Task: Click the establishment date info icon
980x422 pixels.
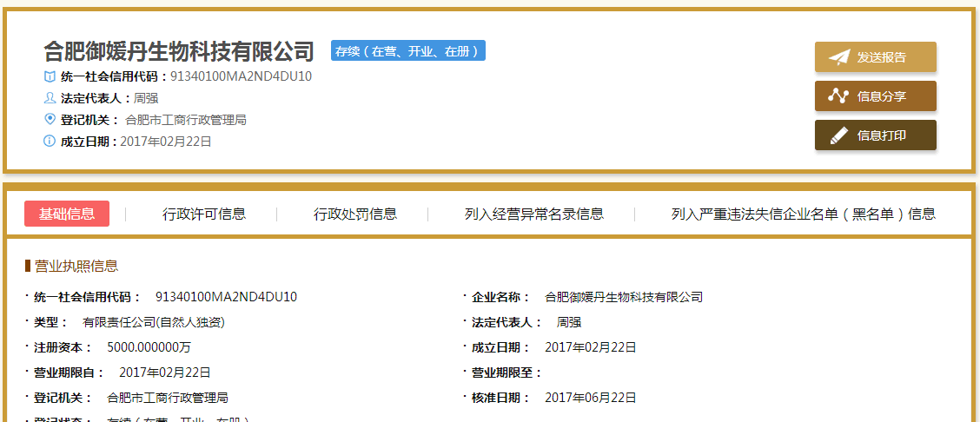Action: pos(50,142)
